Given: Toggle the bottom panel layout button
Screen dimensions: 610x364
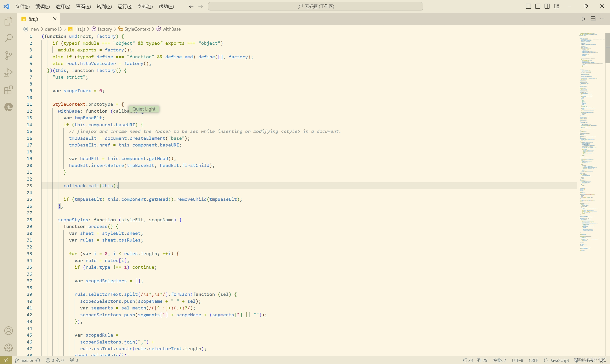Looking at the screenshot, I should pyautogui.click(x=538, y=6).
